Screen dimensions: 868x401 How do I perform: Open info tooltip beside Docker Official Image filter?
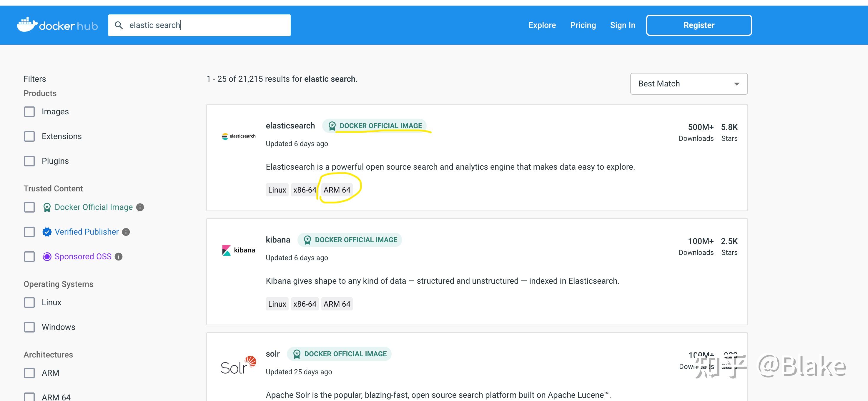(x=140, y=207)
